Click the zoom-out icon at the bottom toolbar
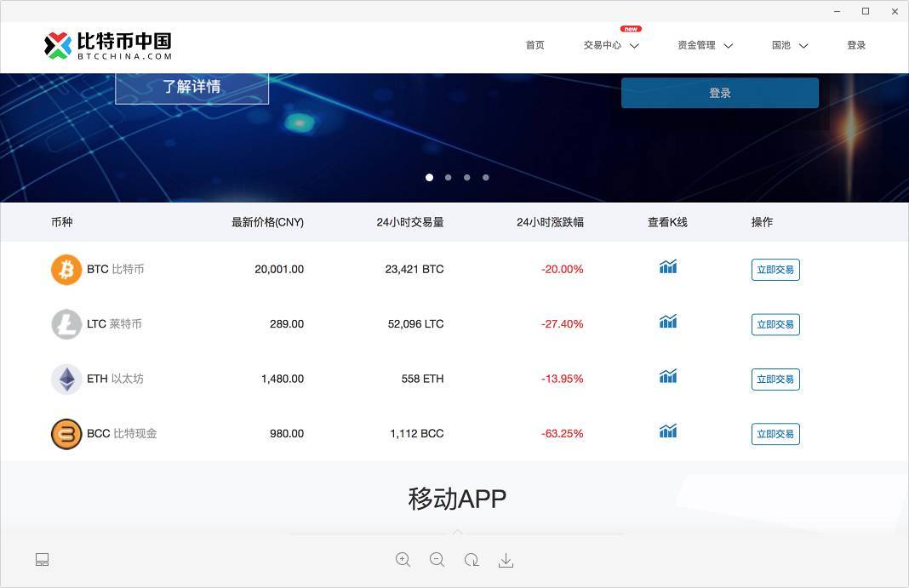The height and width of the screenshot is (588, 909). [x=437, y=559]
